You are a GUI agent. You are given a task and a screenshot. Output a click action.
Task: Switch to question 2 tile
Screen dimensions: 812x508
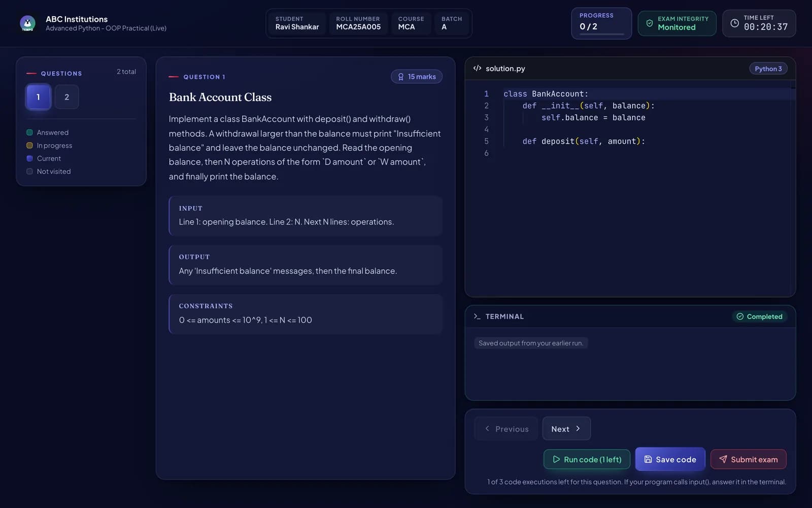click(66, 97)
